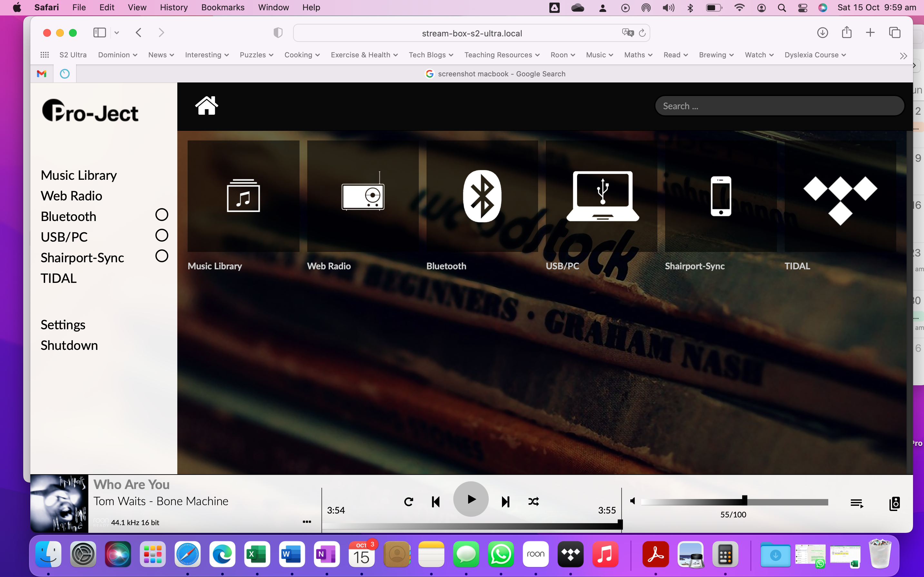Expand the Dominion bookmarks folder
The image size is (924, 577).
118,55
